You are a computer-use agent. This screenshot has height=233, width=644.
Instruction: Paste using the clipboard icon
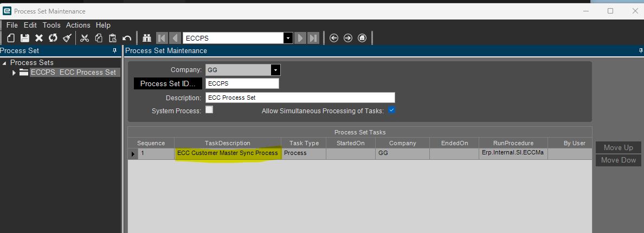point(113,38)
